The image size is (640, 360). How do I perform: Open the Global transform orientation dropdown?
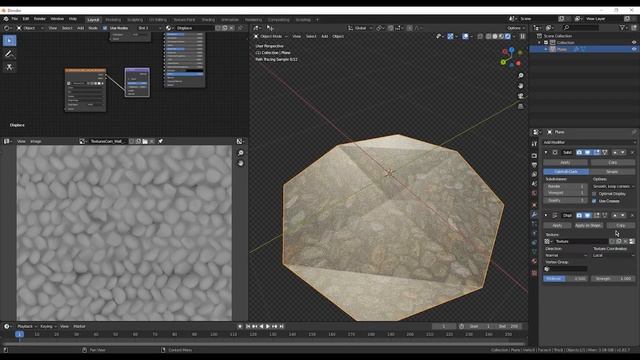point(360,28)
